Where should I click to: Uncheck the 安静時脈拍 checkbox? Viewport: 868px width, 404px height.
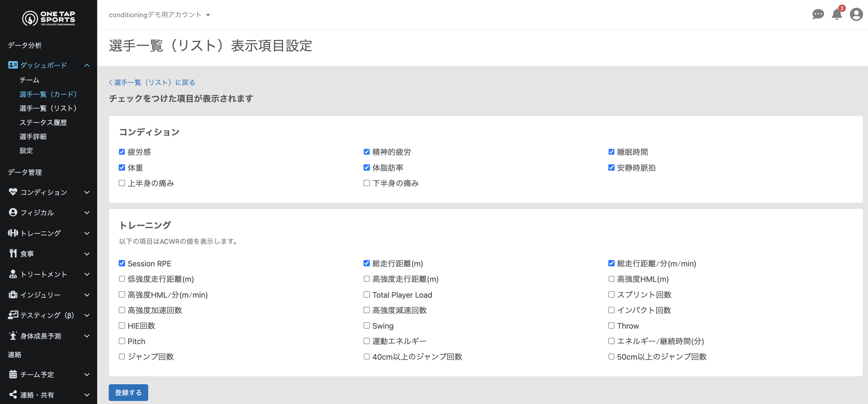click(611, 167)
